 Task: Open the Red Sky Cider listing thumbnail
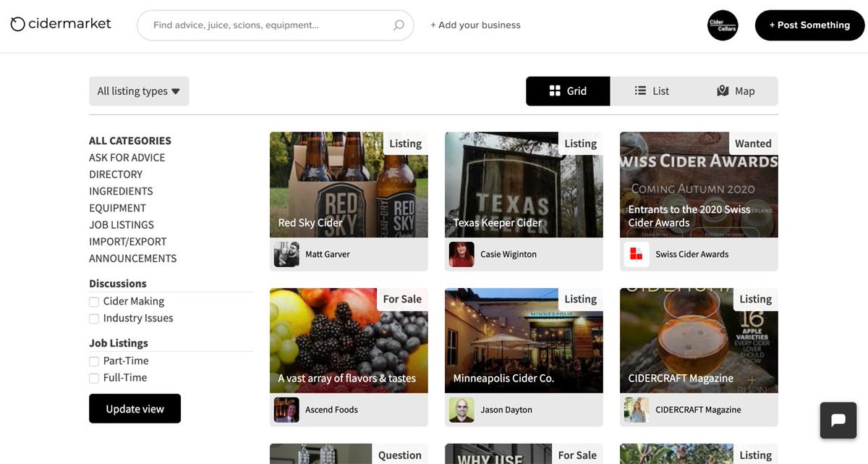pos(349,185)
